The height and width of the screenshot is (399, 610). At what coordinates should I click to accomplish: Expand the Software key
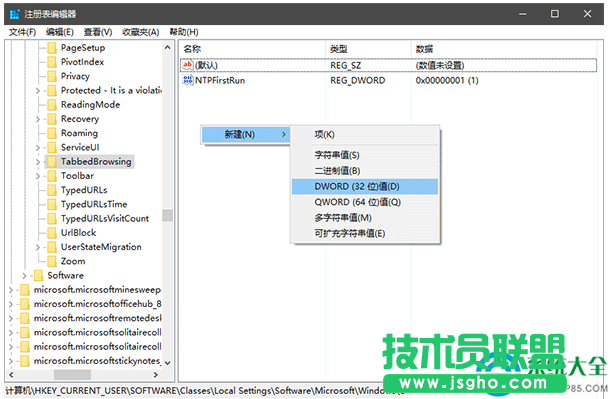click(x=25, y=276)
